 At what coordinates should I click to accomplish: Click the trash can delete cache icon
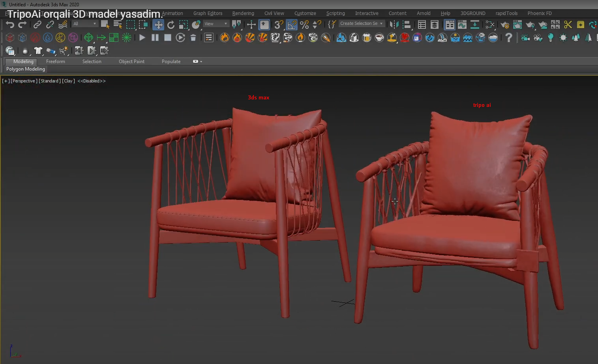coord(193,37)
